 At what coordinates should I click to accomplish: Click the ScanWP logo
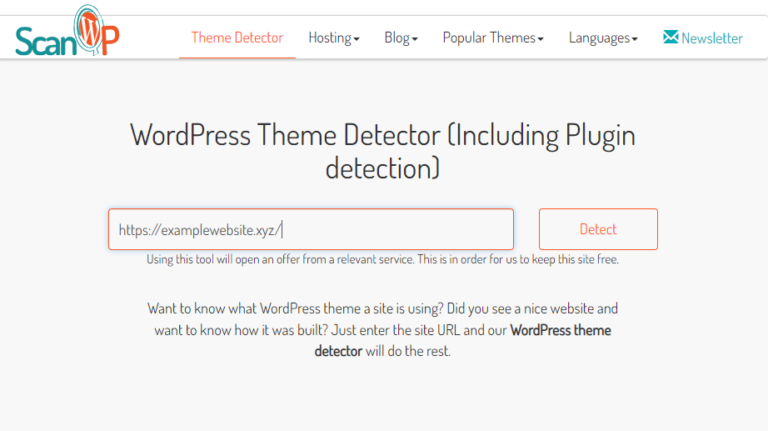click(68, 36)
